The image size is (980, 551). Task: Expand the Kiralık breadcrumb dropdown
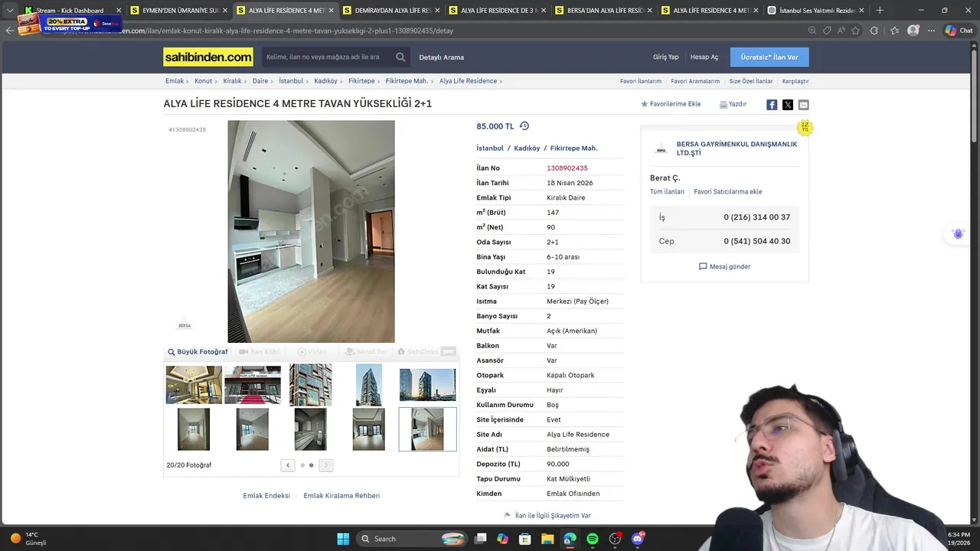point(247,81)
